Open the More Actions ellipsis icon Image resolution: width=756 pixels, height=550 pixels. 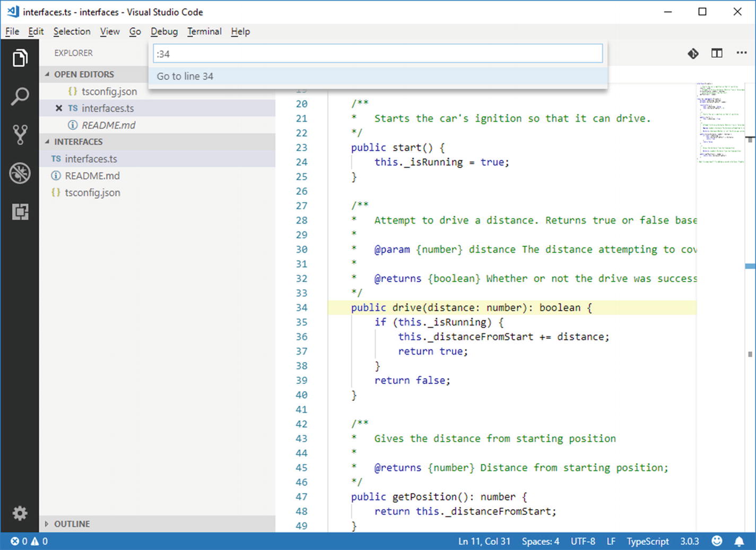coord(741,53)
